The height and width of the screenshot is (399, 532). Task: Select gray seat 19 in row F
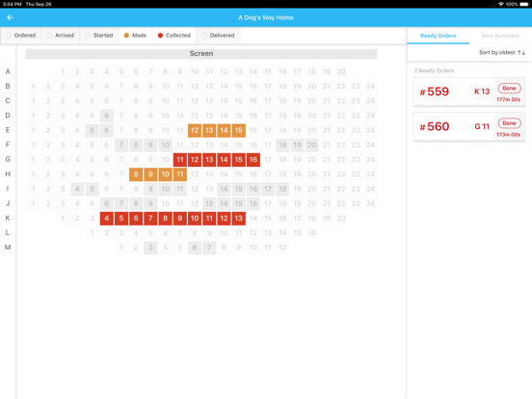297,145
